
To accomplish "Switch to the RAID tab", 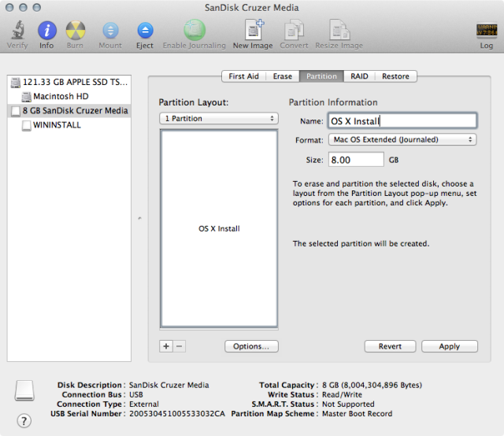I will (x=359, y=76).
